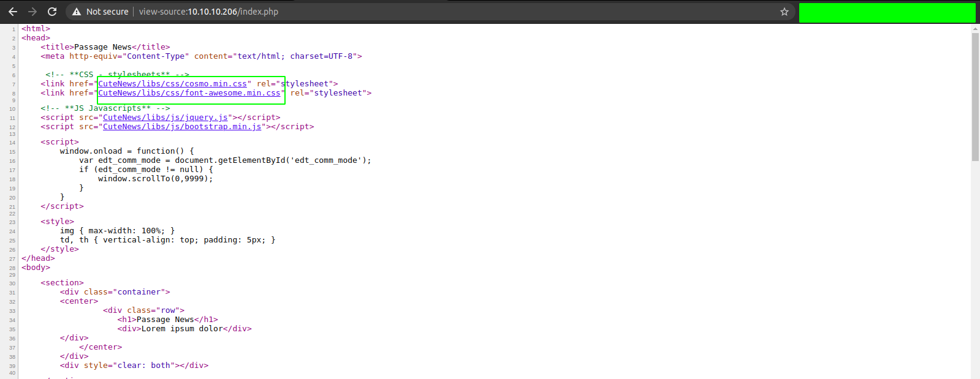Click the opening <body> tag line
The height and width of the screenshot is (379, 980).
point(36,268)
